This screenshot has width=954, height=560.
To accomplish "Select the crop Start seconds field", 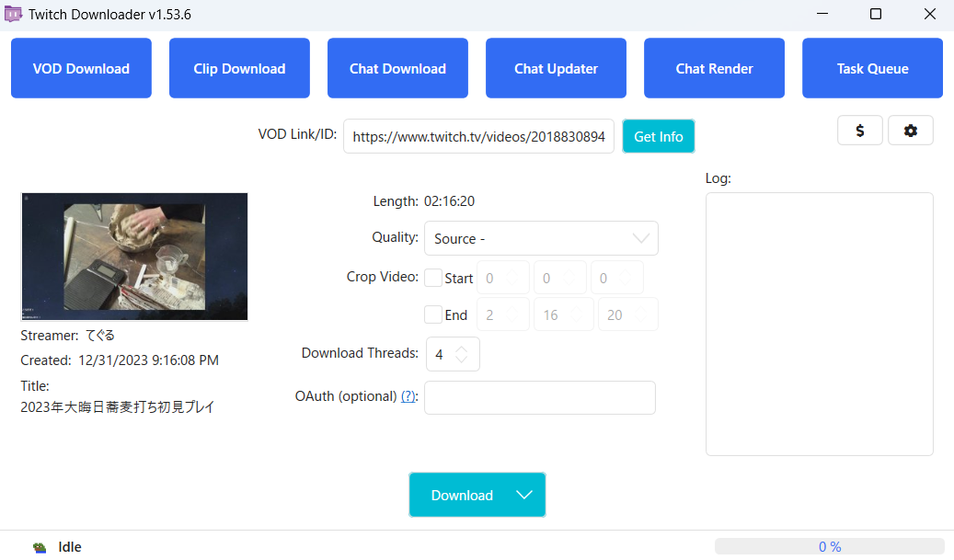I will [617, 278].
